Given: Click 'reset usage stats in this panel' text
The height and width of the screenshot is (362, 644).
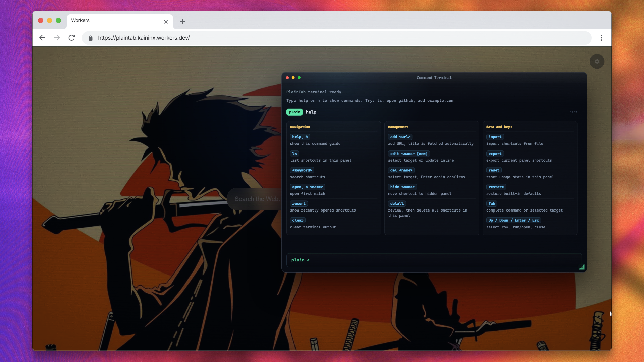Looking at the screenshot, I should point(520,177).
